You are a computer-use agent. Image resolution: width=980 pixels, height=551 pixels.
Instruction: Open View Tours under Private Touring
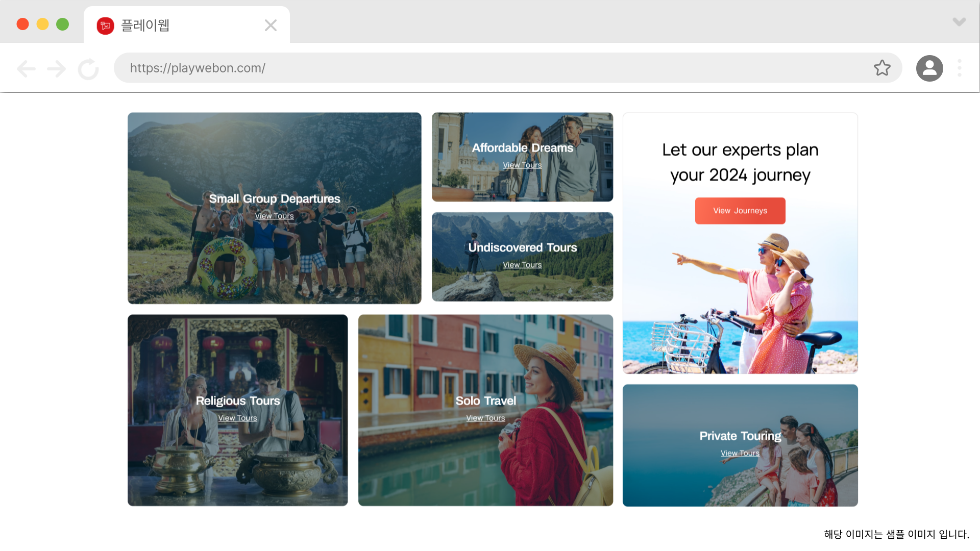point(740,454)
